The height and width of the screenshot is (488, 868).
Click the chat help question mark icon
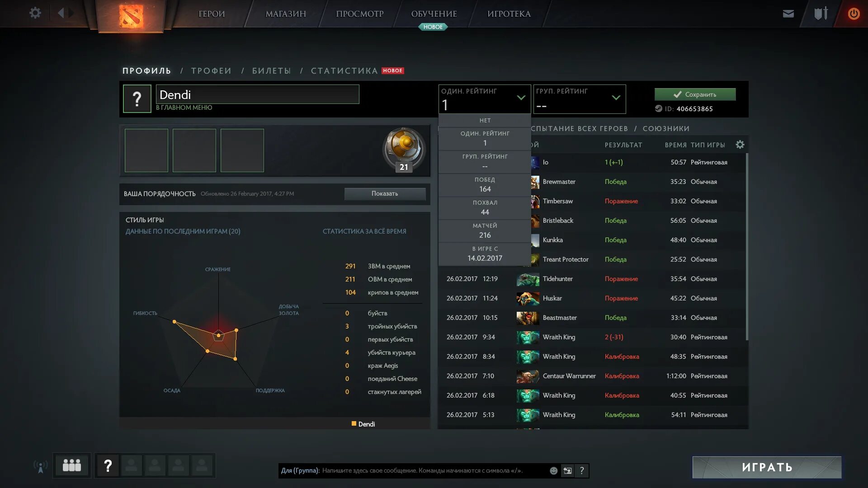point(582,471)
